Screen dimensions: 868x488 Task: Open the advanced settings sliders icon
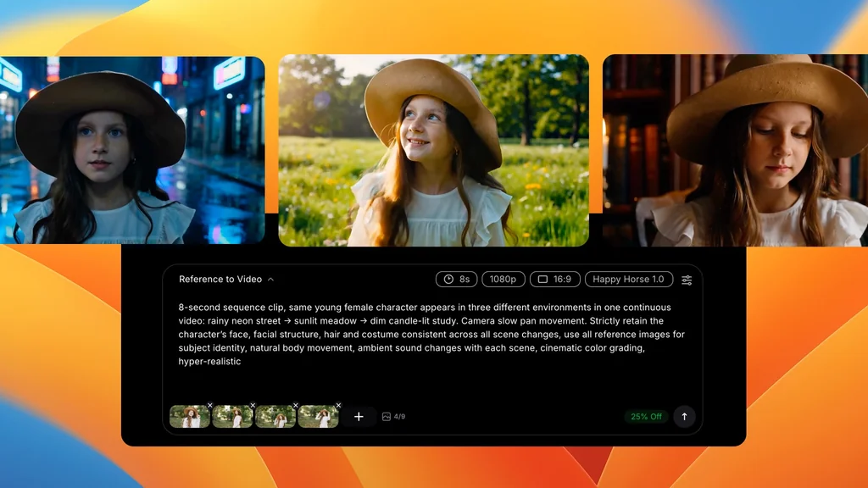click(687, 280)
